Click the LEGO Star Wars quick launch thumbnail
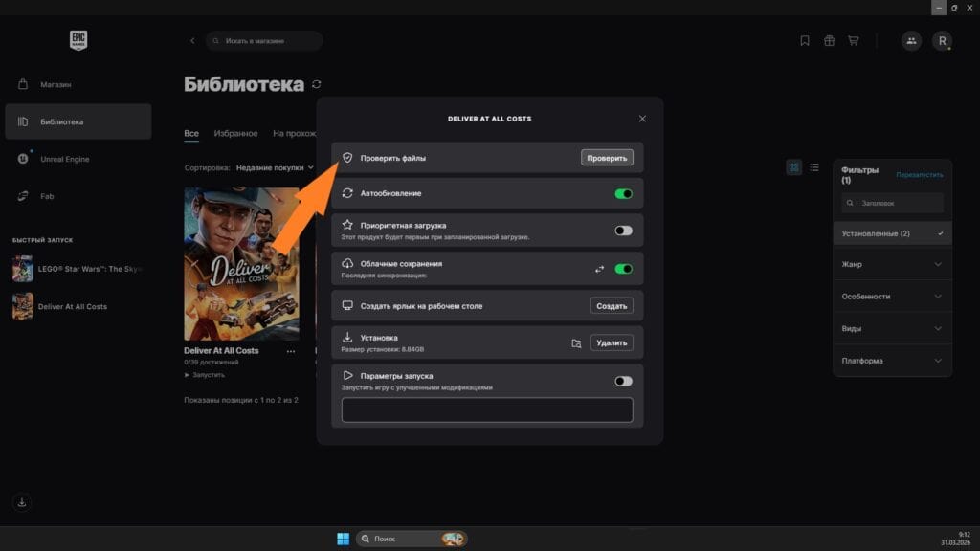 [x=23, y=269]
